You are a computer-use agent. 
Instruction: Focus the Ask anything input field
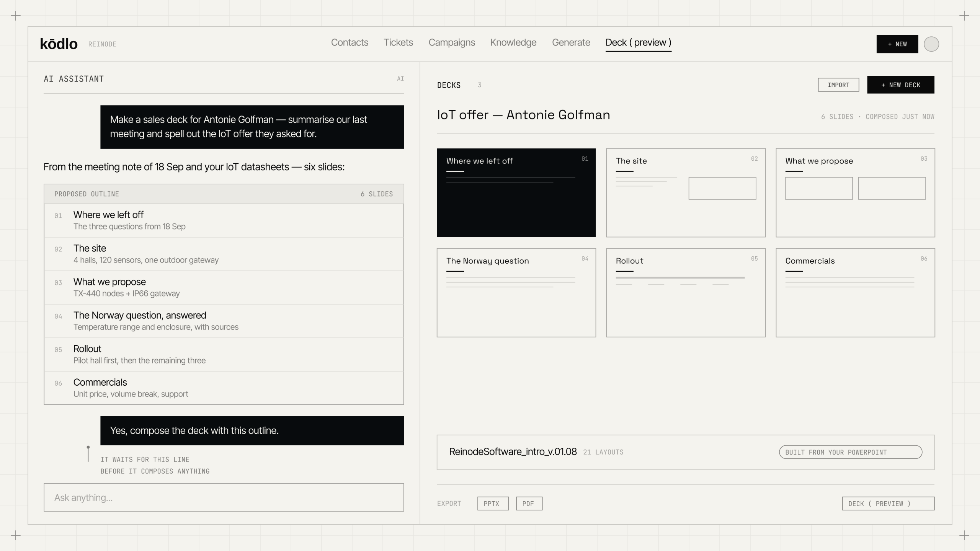click(x=224, y=497)
